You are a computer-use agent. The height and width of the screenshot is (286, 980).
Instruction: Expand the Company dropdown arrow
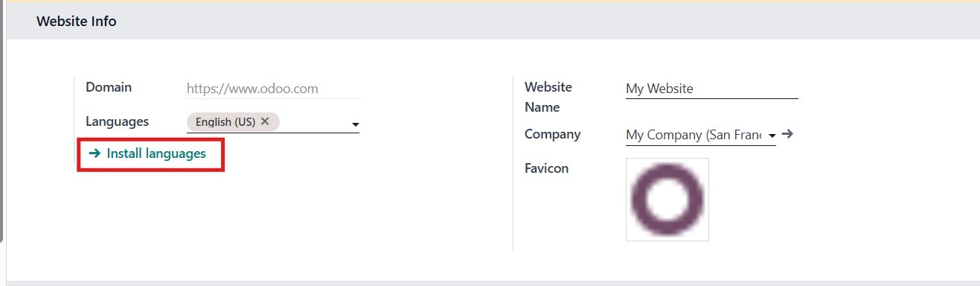[x=772, y=136]
